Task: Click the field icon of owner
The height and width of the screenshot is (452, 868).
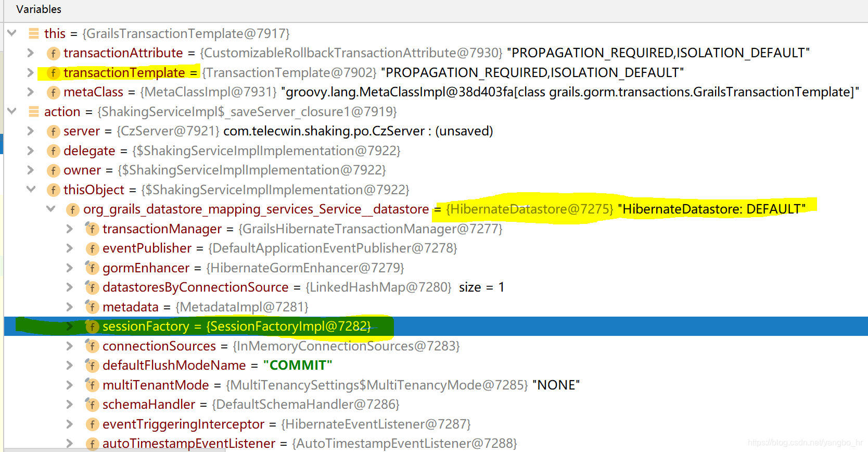Action: point(53,170)
